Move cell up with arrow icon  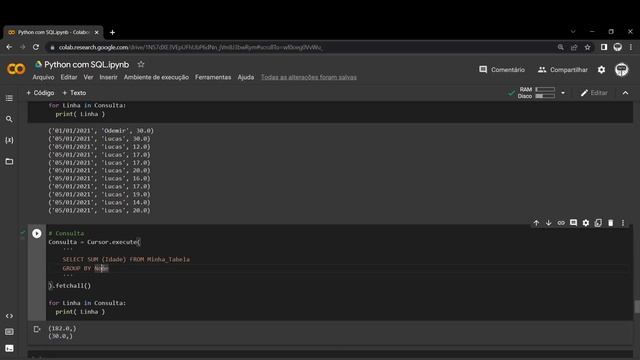[x=536, y=223]
